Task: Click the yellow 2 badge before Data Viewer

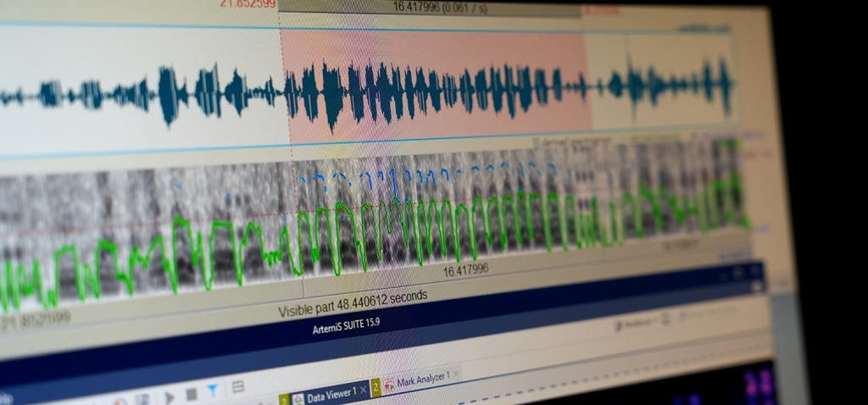Action: coord(283,399)
